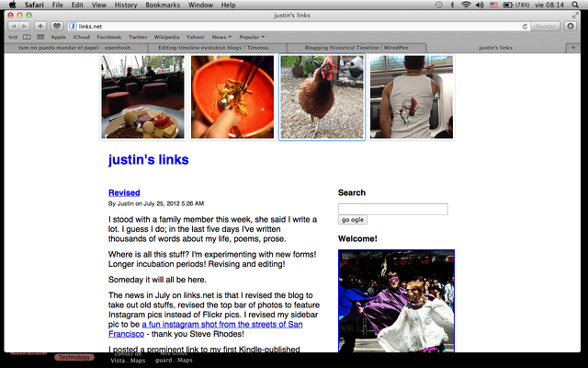Open Wikipedia bookmark
The height and width of the screenshot is (368, 588).
click(166, 37)
